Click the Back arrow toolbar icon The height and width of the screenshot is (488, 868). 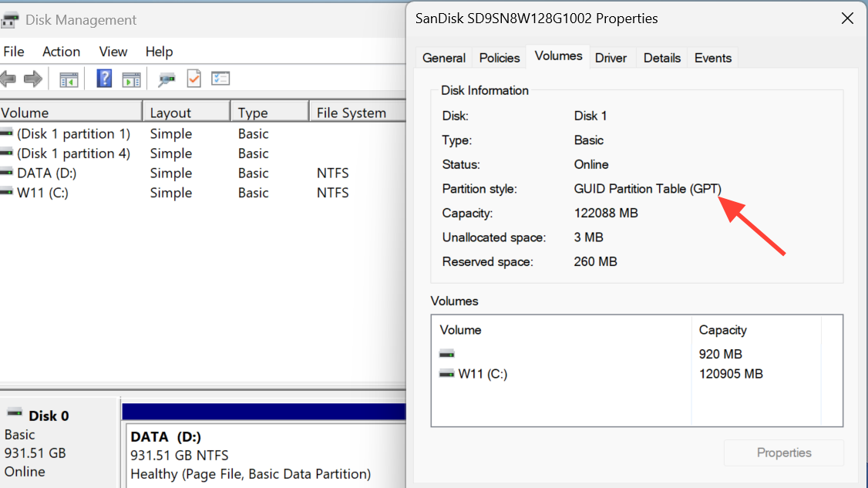[x=8, y=79]
